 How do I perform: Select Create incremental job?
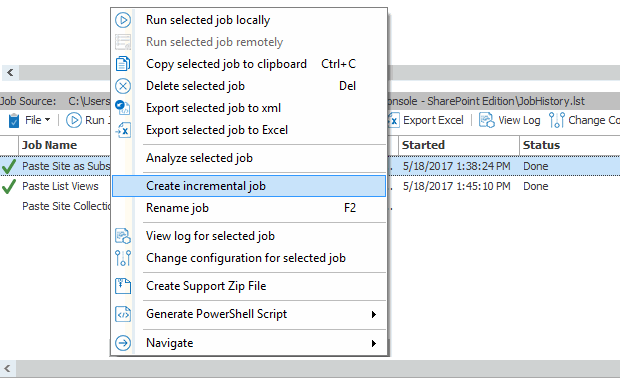click(x=249, y=186)
